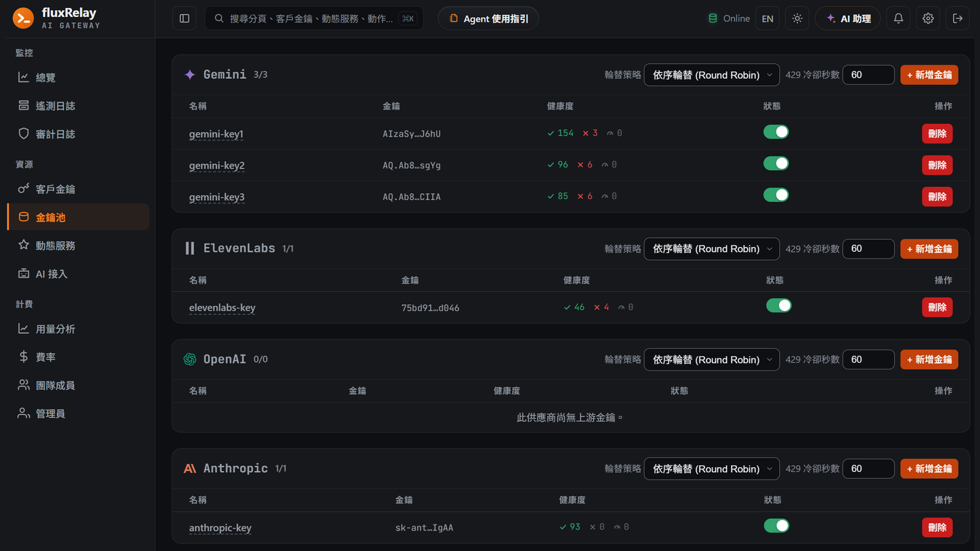This screenshot has height=551, width=980.
Task: Disable the anthropic-key status switch
Action: click(x=776, y=526)
